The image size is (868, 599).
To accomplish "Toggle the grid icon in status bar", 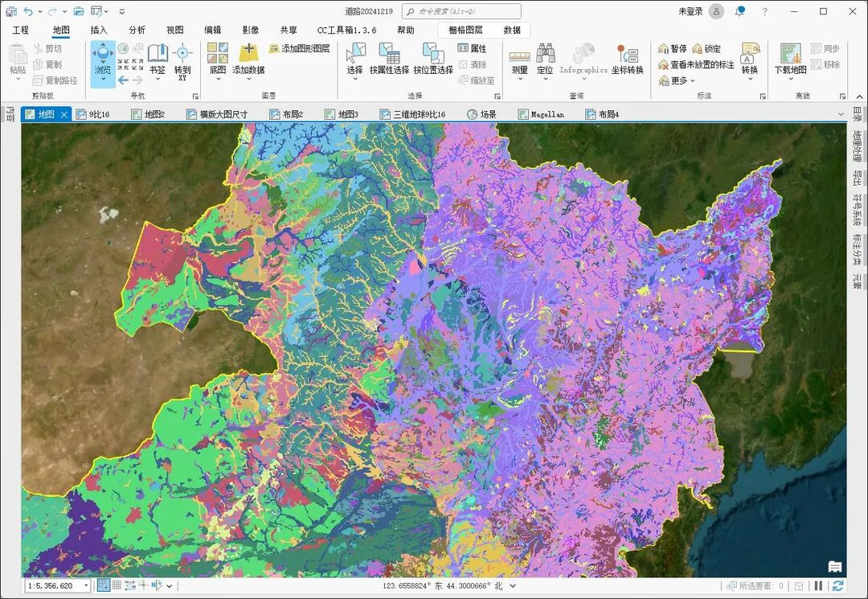I will tap(117, 585).
